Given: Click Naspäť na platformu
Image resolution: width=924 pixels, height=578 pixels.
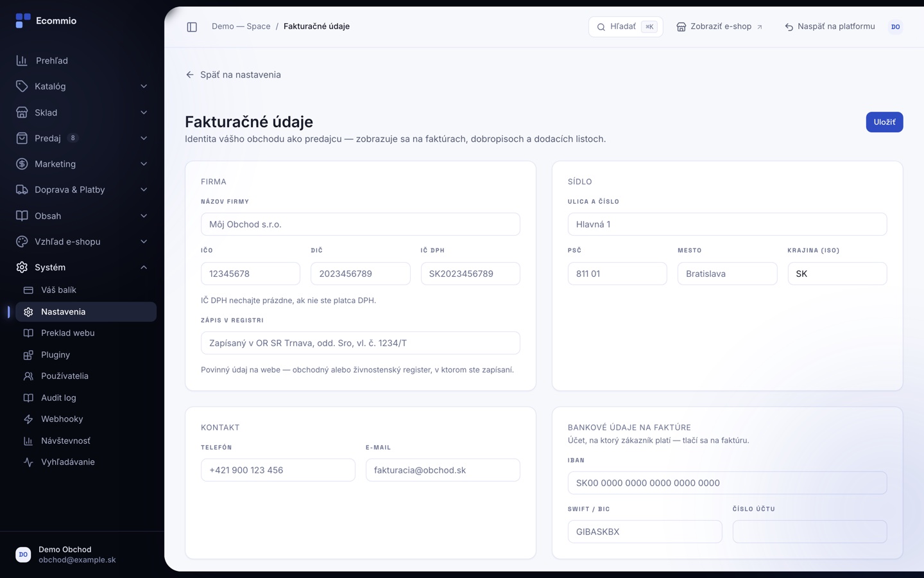Looking at the screenshot, I should [830, 27].
